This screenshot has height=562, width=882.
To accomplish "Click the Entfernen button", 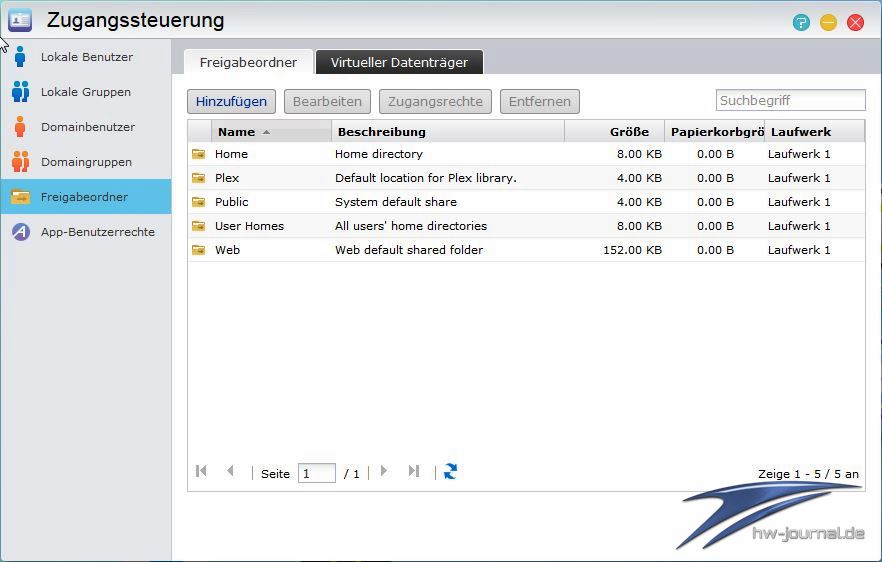I will (x=540, y=101).
